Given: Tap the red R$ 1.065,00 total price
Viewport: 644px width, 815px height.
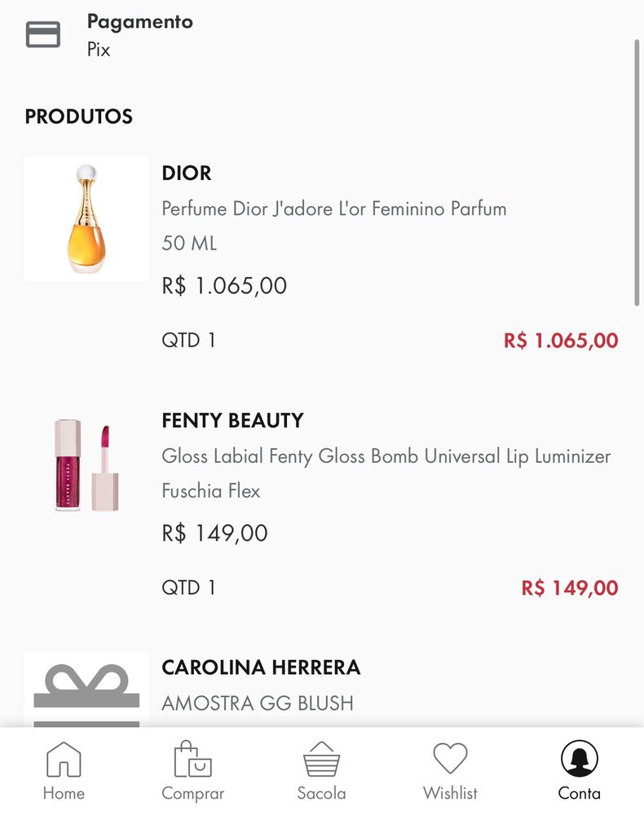Looking at the screenshot, I should [x=561, y=341].
